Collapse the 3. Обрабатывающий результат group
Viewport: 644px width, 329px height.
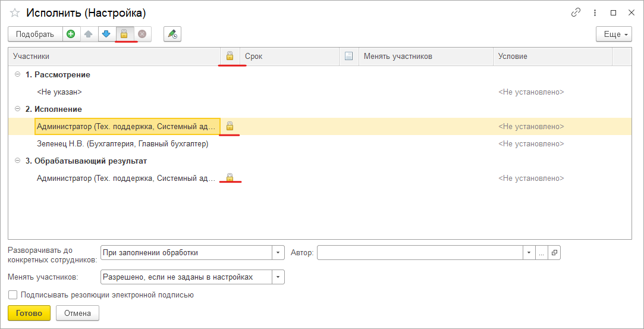17,161
